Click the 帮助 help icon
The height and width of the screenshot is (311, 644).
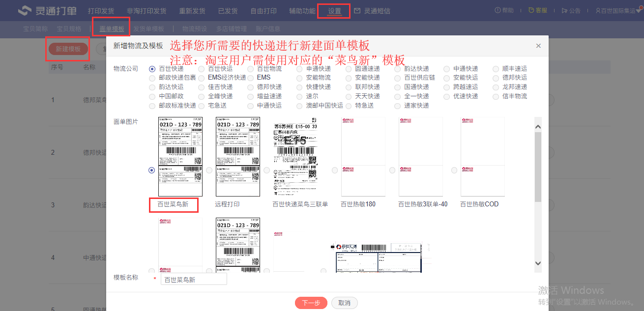pos(497,11)
